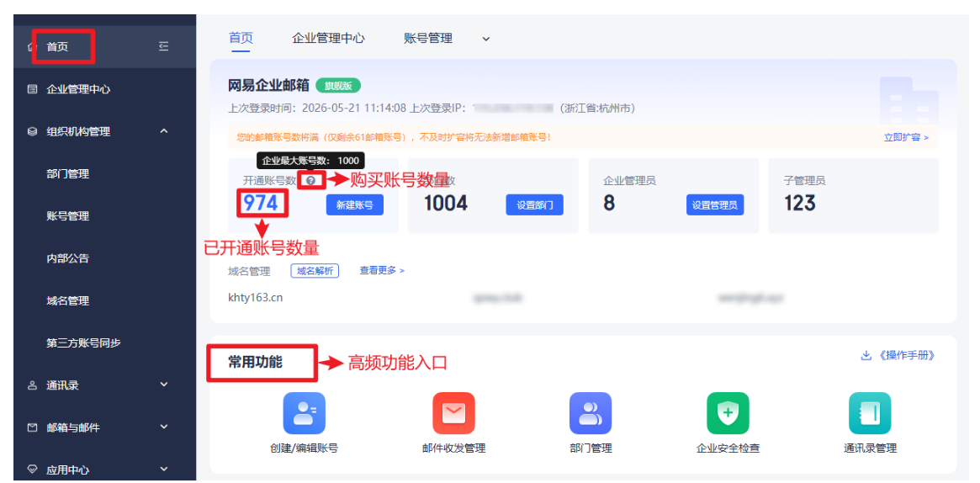Image resolution: width=980 pixels, height=483 pixels.
Task: Click the 企业安全检查 label
Action: [728, 448]
